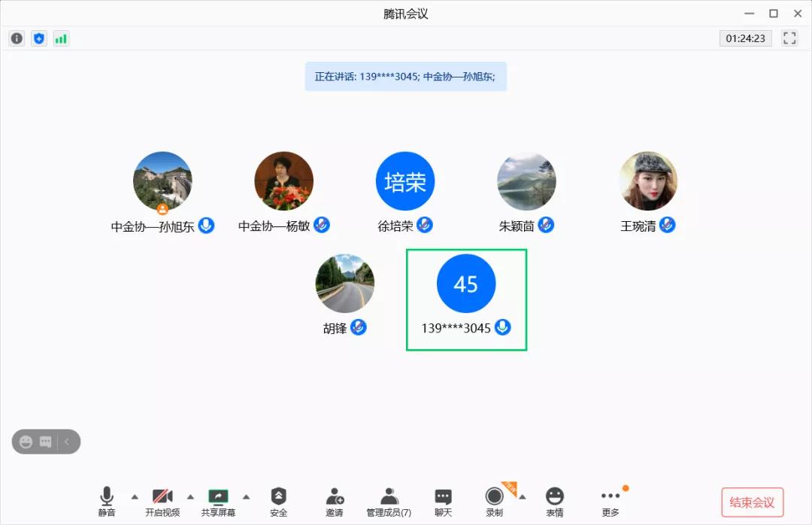The image size is (812, 525).
Task: Click the blue security shield icon
Action: pyautogui.click(x=39, y=38)
